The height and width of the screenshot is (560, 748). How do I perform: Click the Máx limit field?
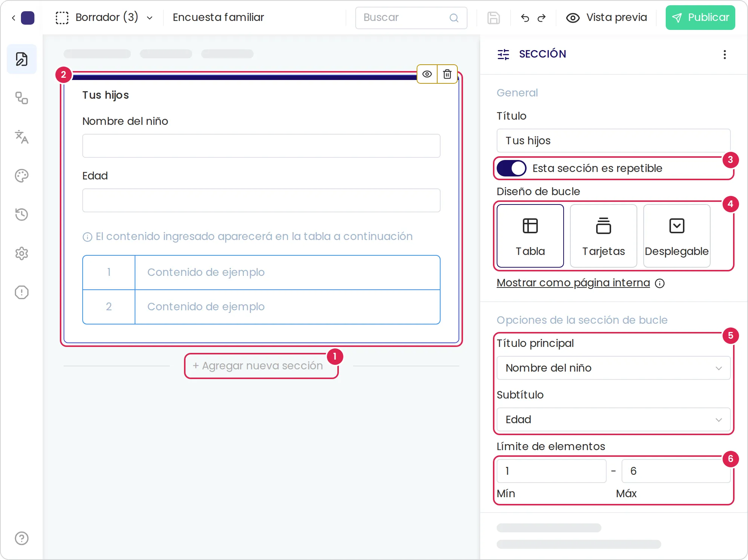tap(676, 471)
